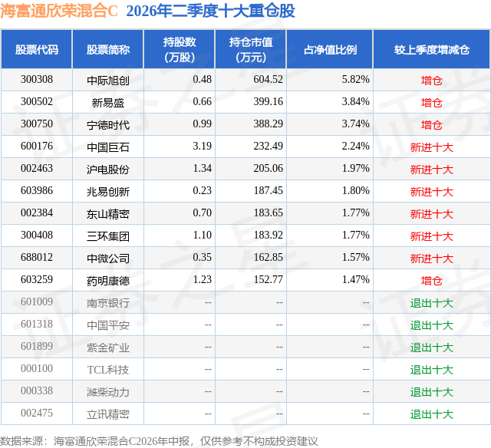Select the 持股数(万股) header cell
The width and height of the screenshot is (491, 448).
click(180, 49)
